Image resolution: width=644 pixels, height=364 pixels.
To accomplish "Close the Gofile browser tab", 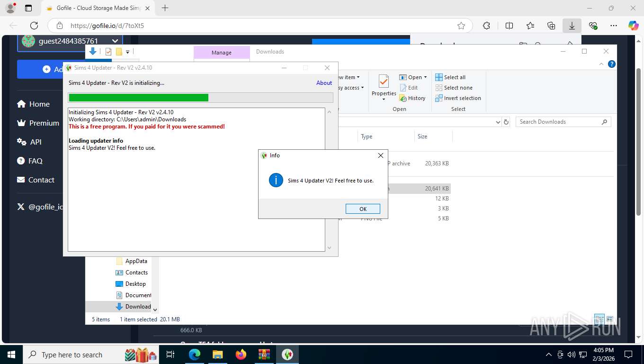I will click(147, 8).
